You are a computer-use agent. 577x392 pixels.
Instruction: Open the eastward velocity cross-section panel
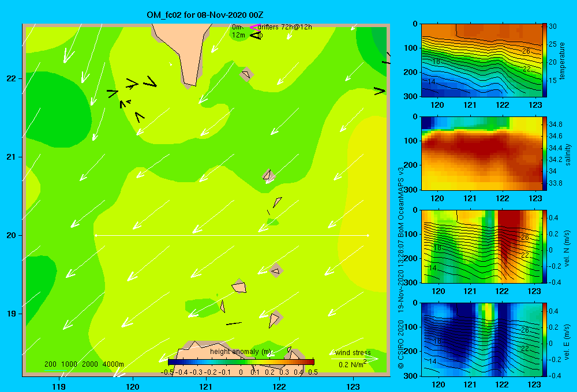point(482,340)
